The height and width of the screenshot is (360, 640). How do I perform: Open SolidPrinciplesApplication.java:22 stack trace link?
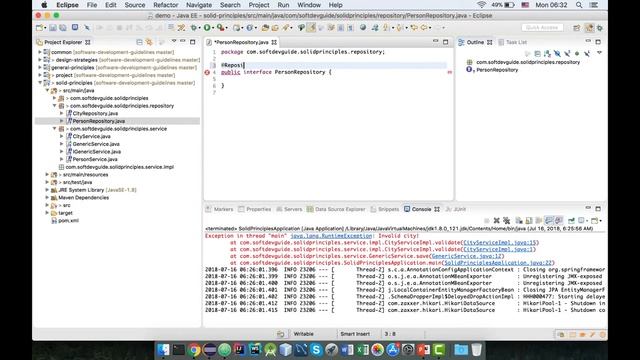tap(498, 263)
